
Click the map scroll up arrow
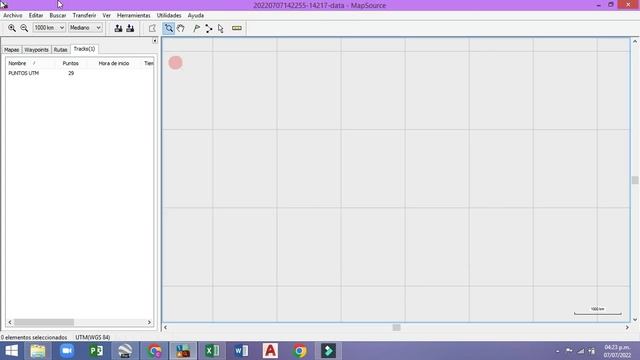[x=635, y=41]
